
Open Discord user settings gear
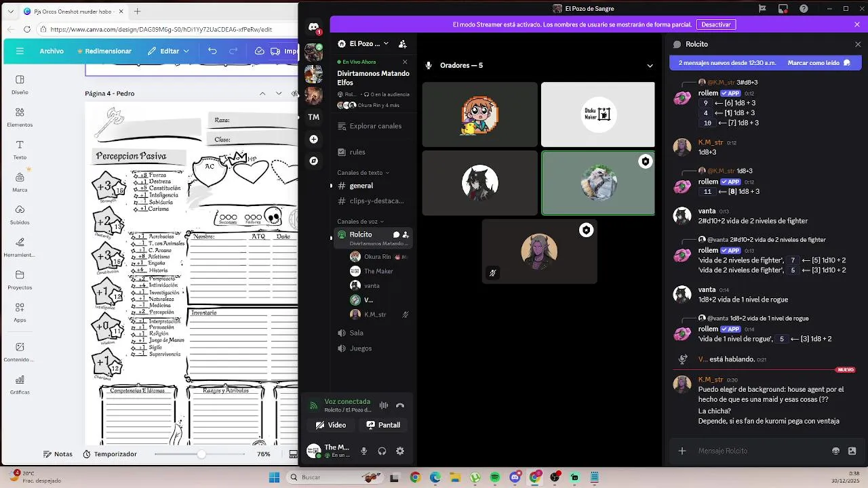(x=400, y=451)
